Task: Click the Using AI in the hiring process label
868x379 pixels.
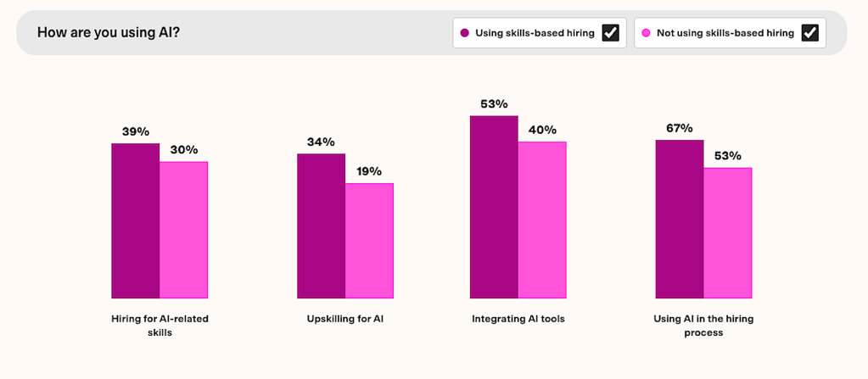Action: (703, 326)
